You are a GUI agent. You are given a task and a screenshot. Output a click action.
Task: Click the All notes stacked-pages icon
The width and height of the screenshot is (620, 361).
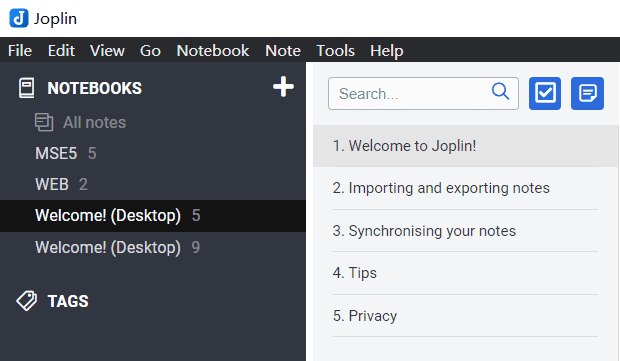pos(43,122)
